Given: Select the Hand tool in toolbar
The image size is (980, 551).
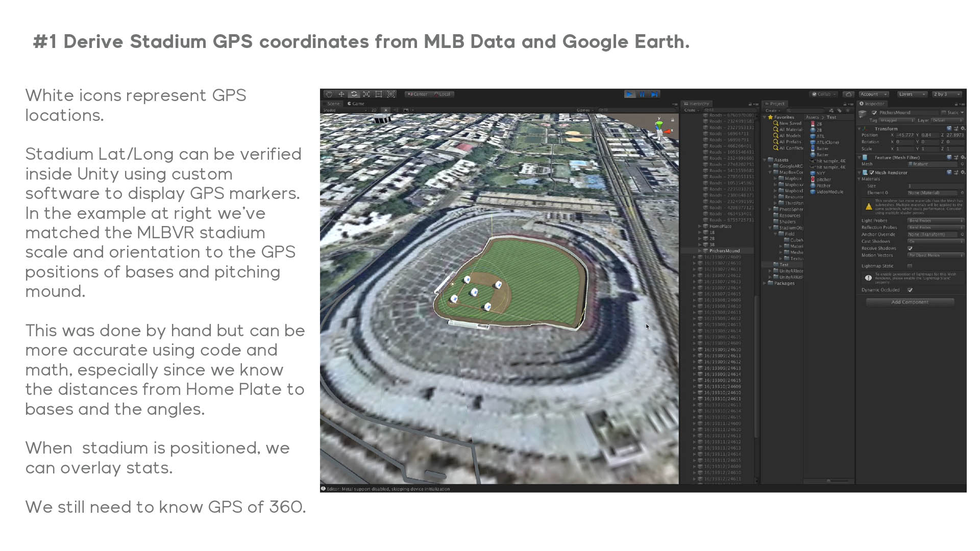Looking at the screenshot, I should coord(329,94).
